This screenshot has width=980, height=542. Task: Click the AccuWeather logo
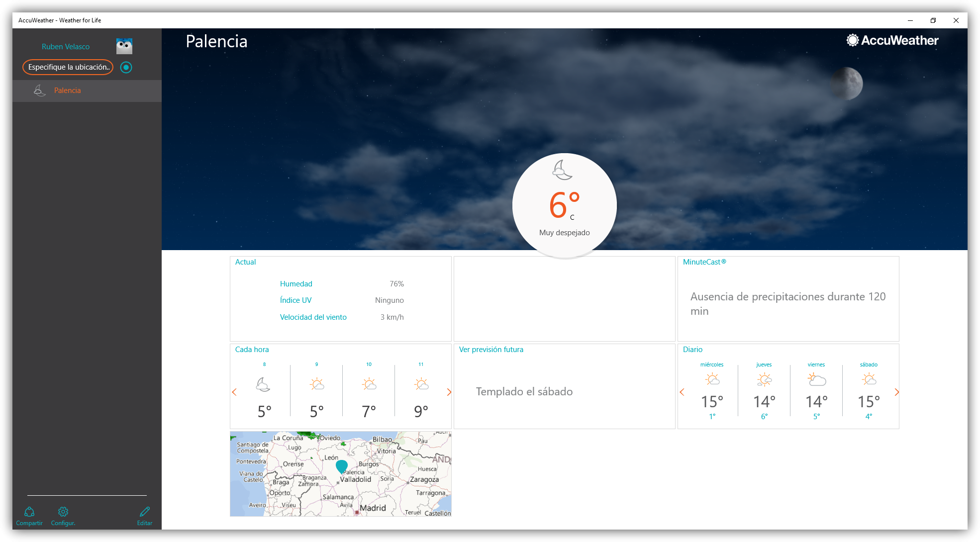point(892,40)
